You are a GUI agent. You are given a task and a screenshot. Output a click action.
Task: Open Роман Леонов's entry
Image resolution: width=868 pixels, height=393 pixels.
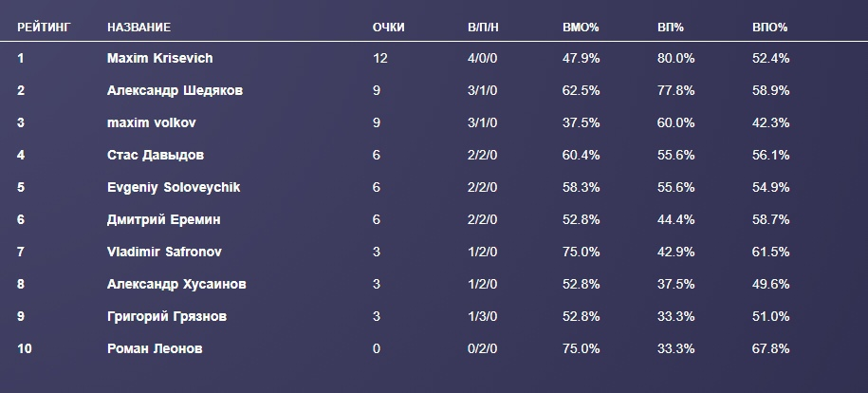click(x=155, y=348)
